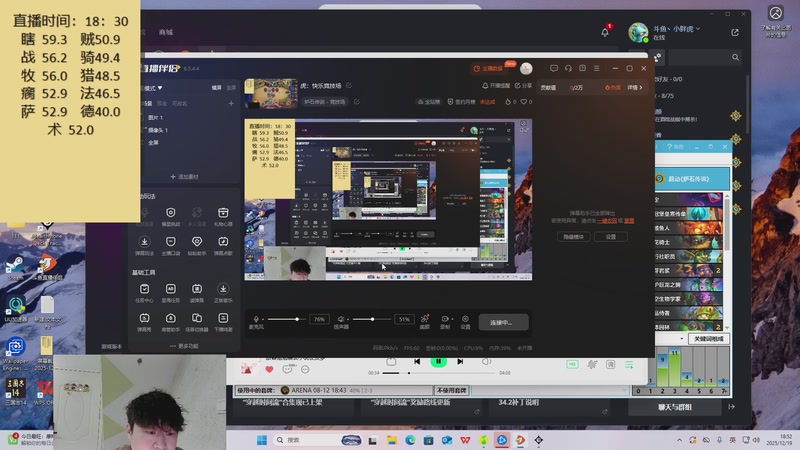The image size is (800, 450).
Task: Open the 帮助 help menu in the deck tracker
Action: coord(676,147)
